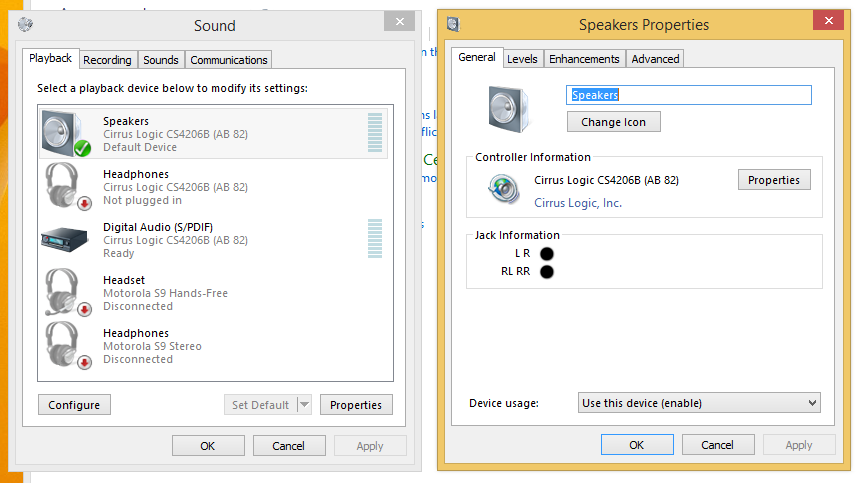
Task: Click the Speakers Properties title bar icon
Action: tap(453, 24)
